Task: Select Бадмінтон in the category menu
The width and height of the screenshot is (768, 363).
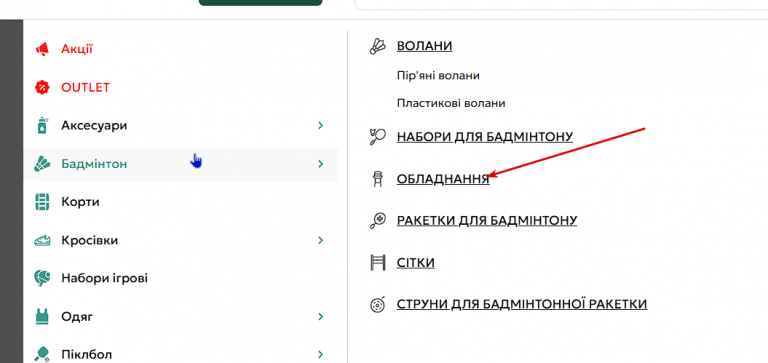Action: 94,164
